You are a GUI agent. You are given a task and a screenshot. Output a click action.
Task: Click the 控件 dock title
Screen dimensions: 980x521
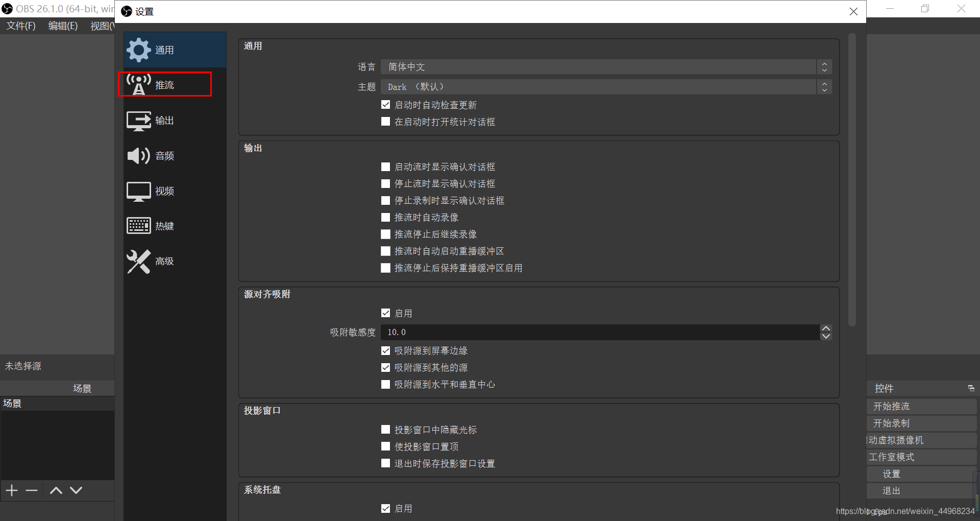[884, 388]
